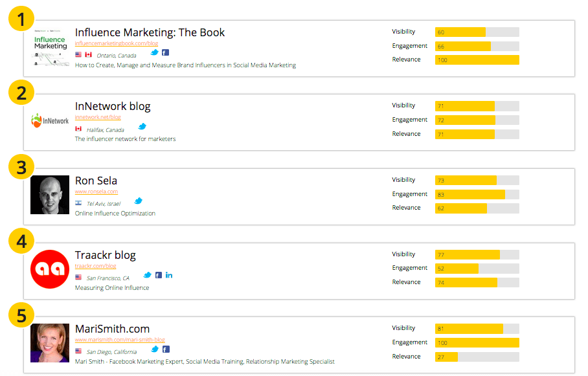
Task: Open the innetwork.net/blog link
Action: click(98, 117)
